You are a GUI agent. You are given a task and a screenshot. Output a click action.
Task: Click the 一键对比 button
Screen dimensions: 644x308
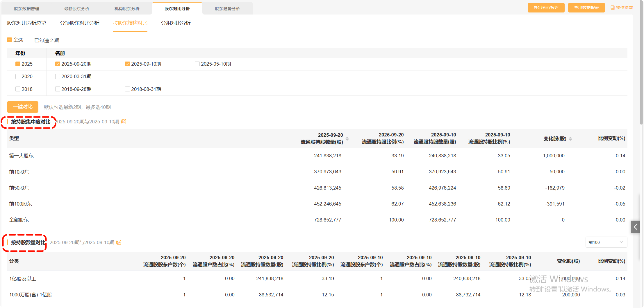[x=23, y=107]
